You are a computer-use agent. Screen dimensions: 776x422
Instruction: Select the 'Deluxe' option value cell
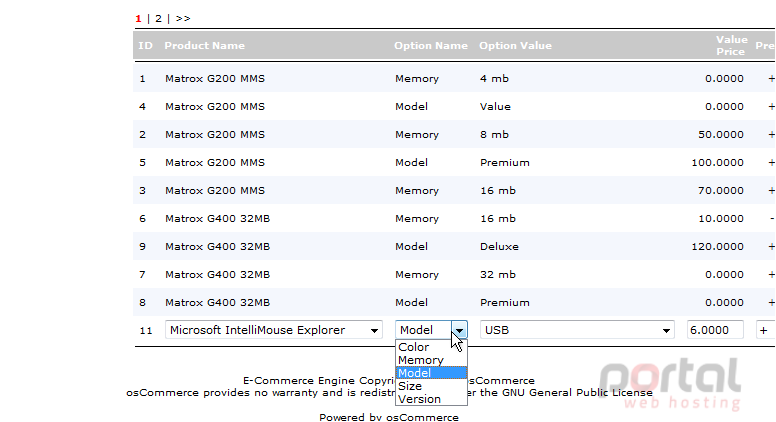(499, 246)
